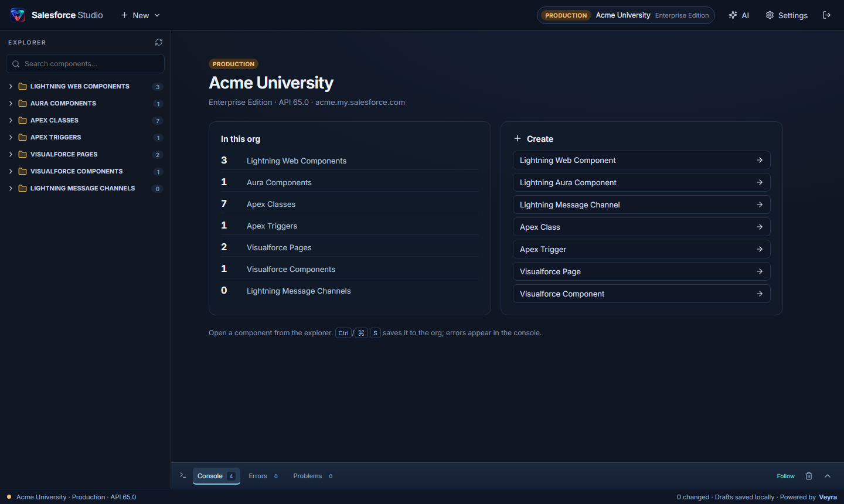Create a Lightning Aura Component
Screen dimensions: 844x504
(x=641, y=182)
